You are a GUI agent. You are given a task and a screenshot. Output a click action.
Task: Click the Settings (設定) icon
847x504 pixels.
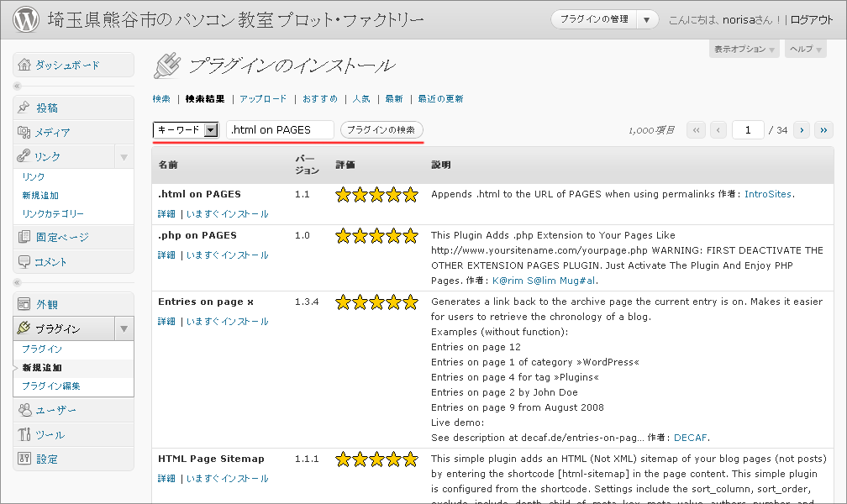24,459
